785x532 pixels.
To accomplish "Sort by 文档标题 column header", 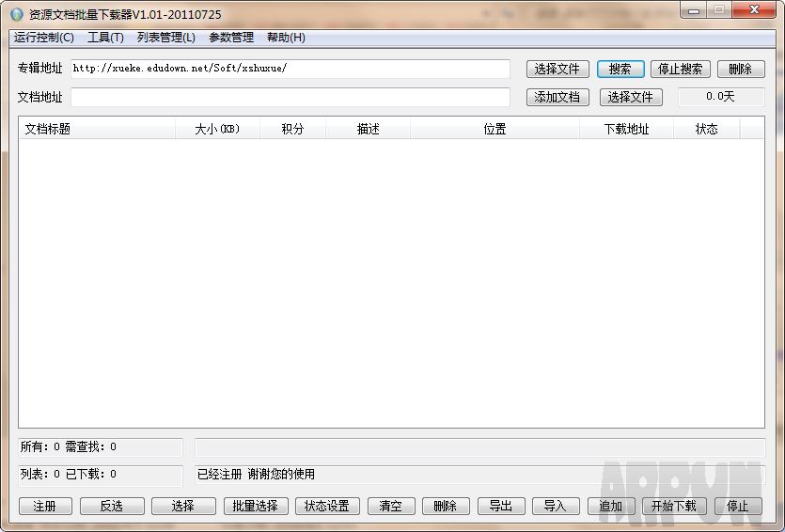I will (x=97, y=129).
